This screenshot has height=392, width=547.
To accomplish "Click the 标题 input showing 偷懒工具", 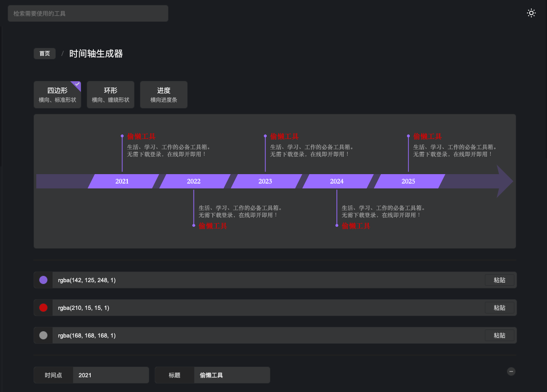I will 231,375.
